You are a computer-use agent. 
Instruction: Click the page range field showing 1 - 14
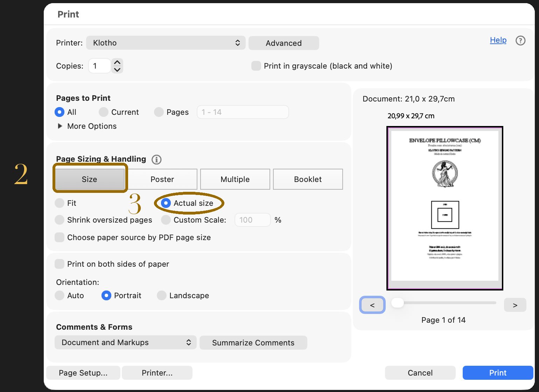pos(243,112)
